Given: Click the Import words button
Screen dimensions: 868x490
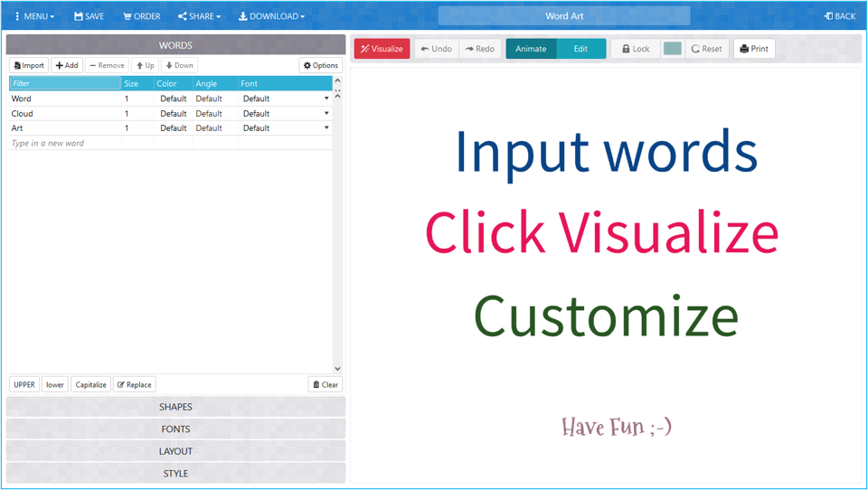Looking at the screenshot, I should coord(29,65).
